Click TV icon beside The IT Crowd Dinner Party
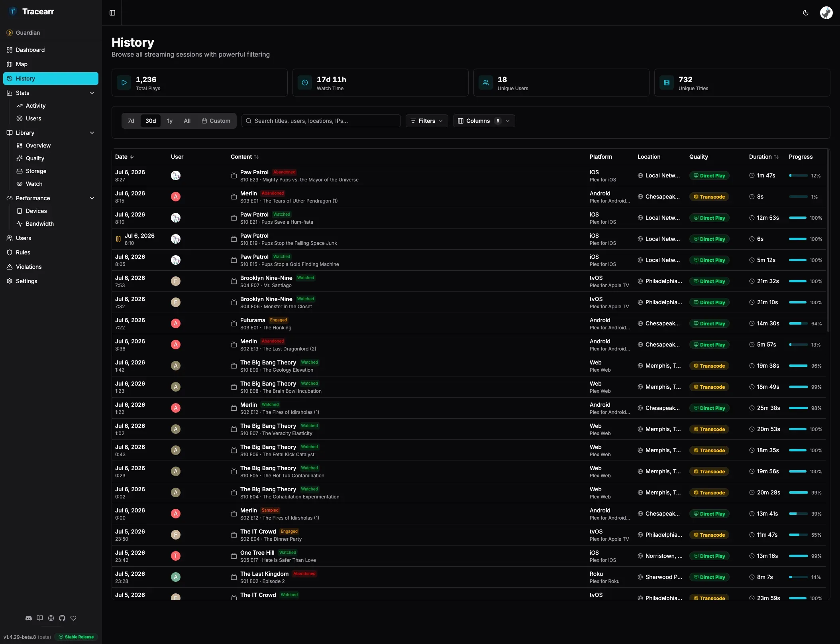Image resolution: width=840 pixels, height=644 pixels. (x=234, y=535)
